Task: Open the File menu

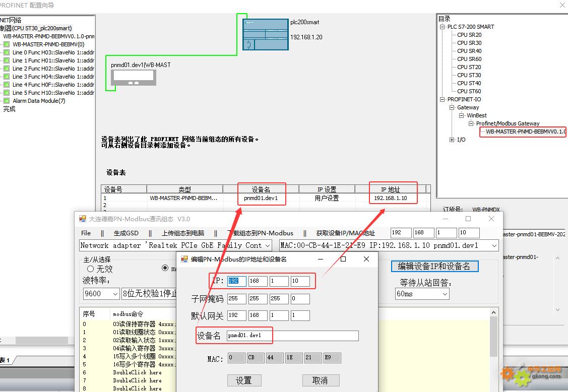Action: click(x=86, y=233)
